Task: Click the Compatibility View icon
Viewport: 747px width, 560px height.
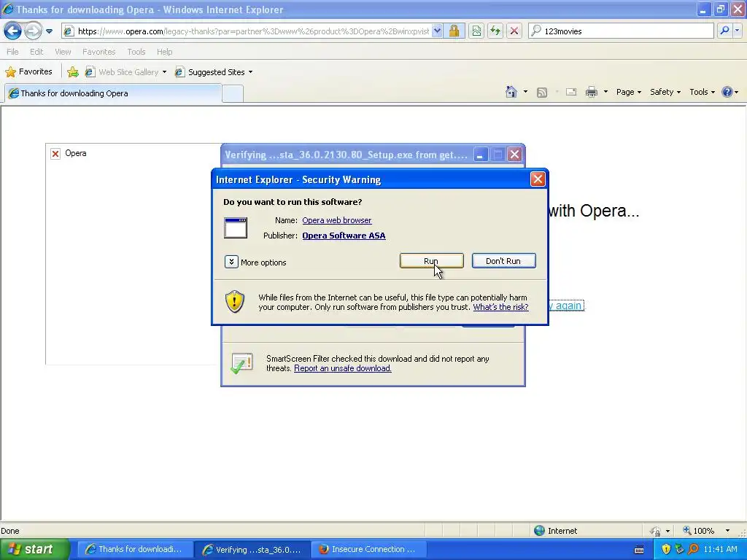Action: click(476, 31)
